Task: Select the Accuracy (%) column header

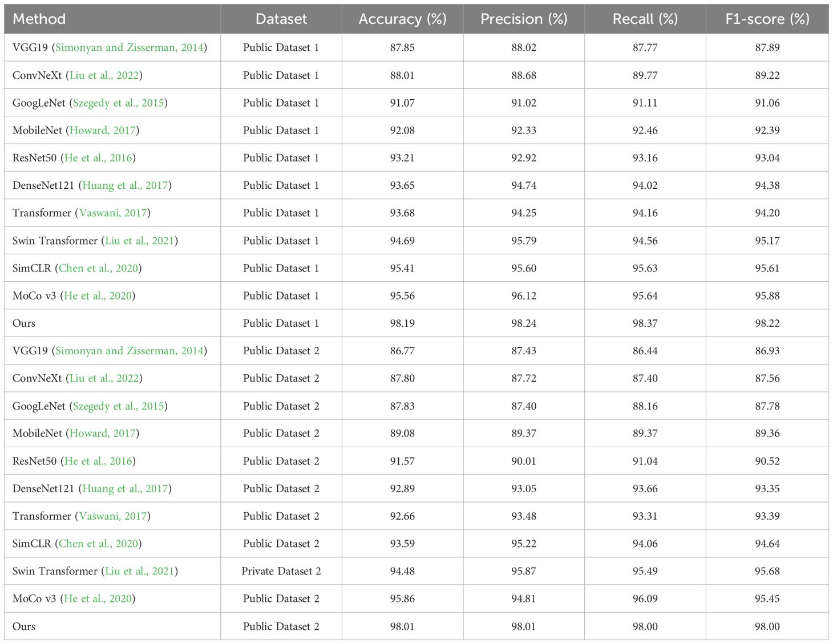Action: tap(402, 19)
